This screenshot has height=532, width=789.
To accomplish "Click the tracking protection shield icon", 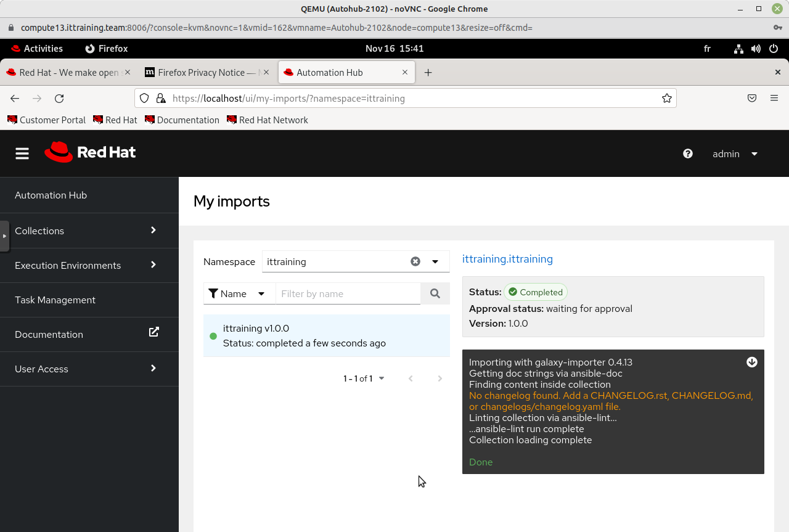I will click(x=144, y=98).
